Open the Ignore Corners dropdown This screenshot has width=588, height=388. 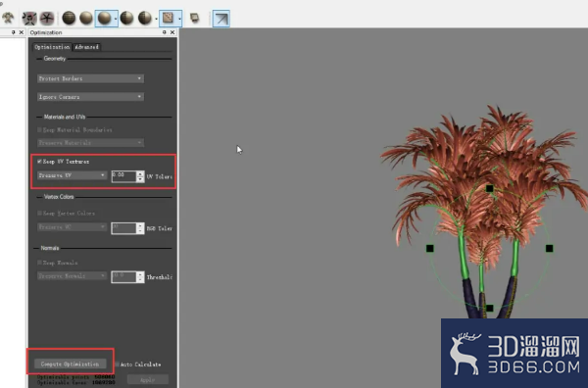point(90,97)
